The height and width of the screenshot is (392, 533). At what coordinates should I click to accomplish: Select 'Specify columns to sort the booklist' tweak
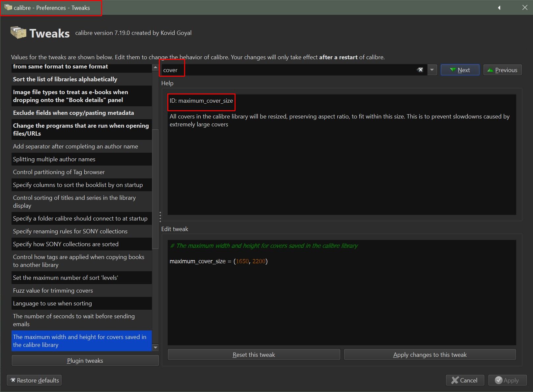[82, 185]
